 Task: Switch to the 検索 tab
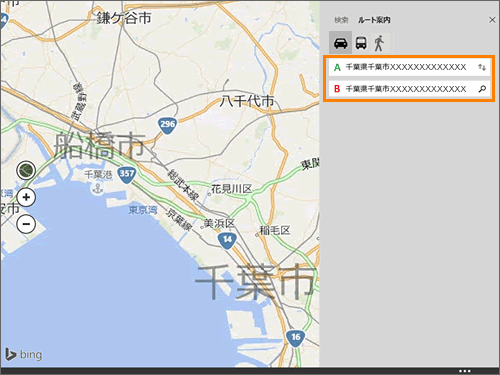pos(341,20)
